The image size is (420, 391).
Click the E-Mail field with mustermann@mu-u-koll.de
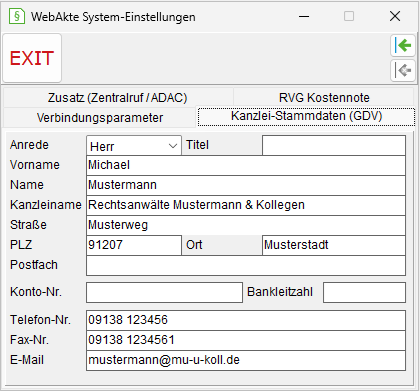(246, 360)
